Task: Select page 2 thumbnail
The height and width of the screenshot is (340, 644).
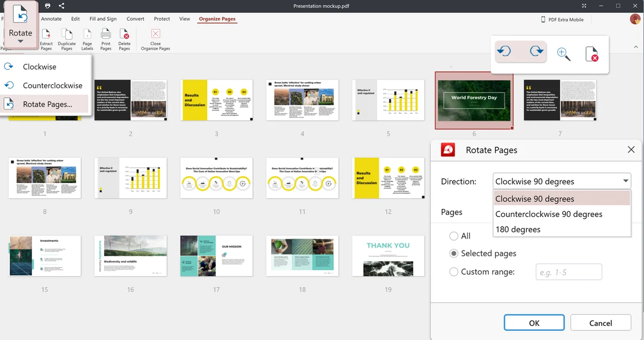Action: tap(130, 100)
